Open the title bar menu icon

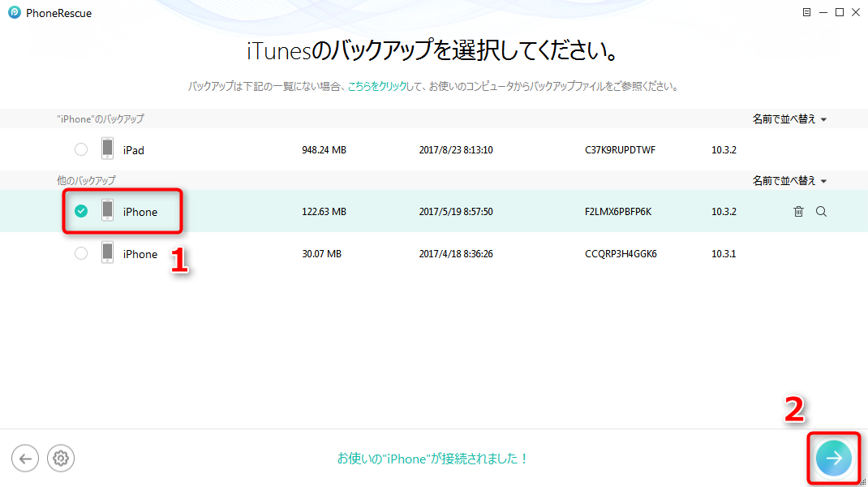[x=806, y=12]
